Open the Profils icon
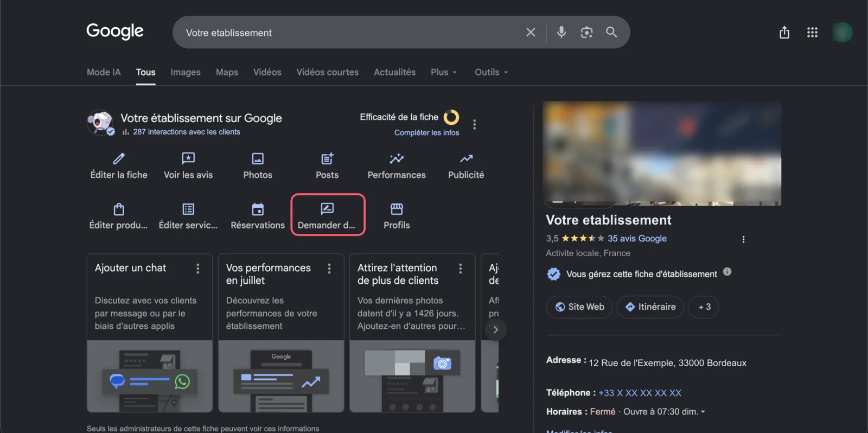This screenshot has width=868, height=433. coord(397,208)
